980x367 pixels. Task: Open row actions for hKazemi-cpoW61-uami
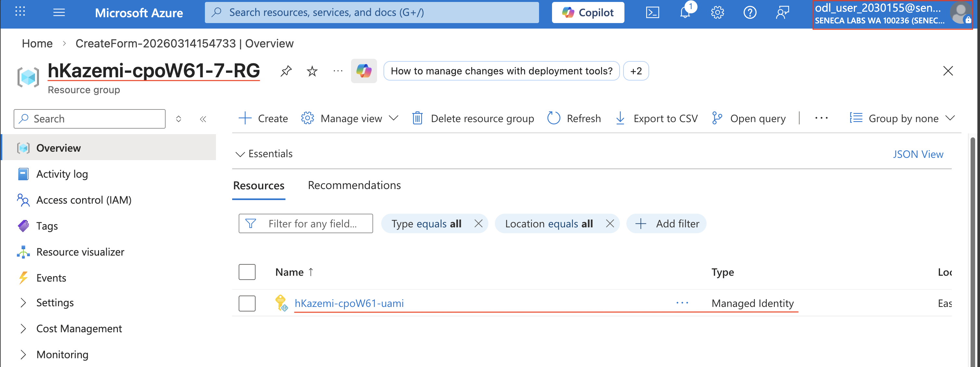[682, 303]
